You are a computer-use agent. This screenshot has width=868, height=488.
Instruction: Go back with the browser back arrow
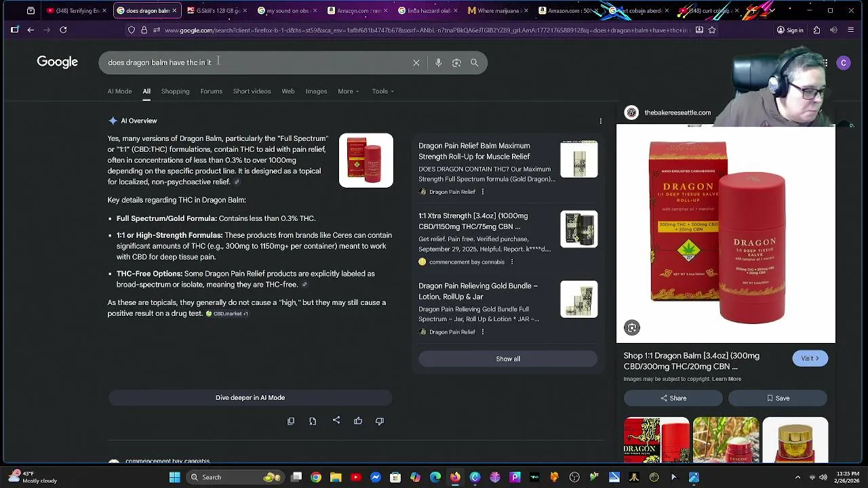point(31,30)
